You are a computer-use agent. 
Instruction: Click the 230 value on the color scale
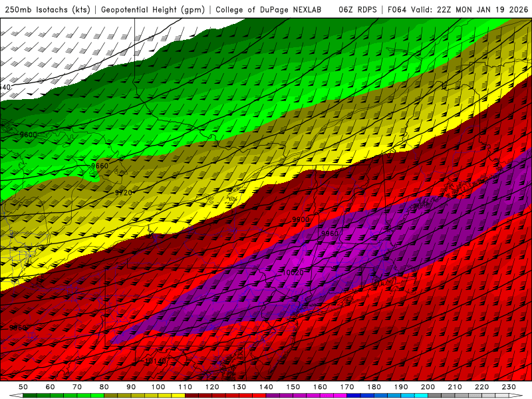coord(509,387)
